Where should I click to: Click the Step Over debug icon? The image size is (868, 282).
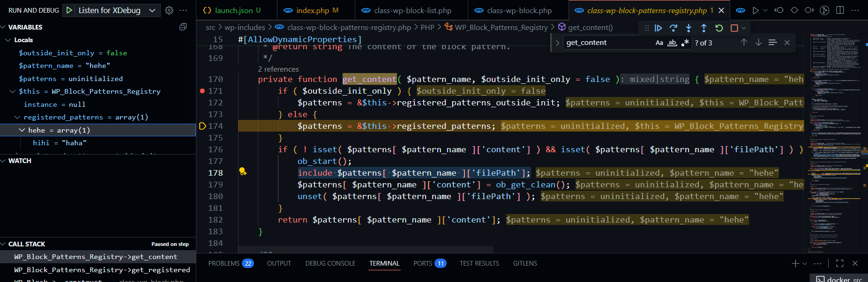point(673,28)
